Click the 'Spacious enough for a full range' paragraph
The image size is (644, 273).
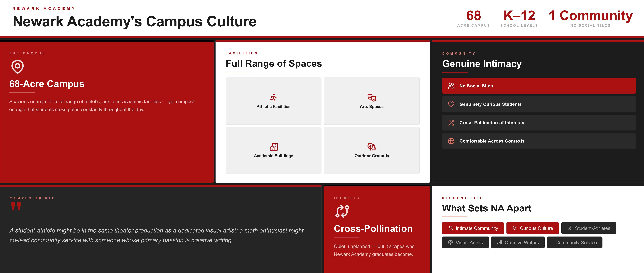pos(101,106)
